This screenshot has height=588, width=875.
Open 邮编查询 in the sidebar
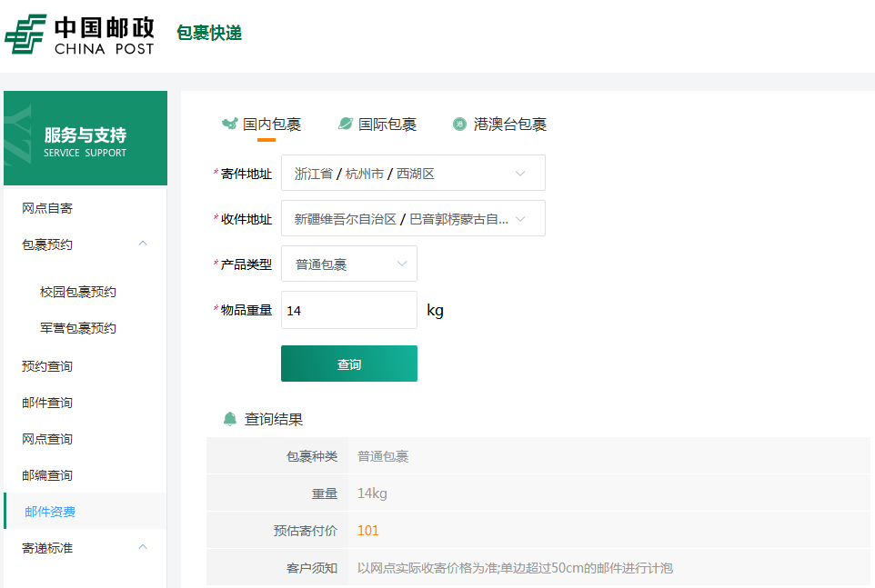(47, 475)
